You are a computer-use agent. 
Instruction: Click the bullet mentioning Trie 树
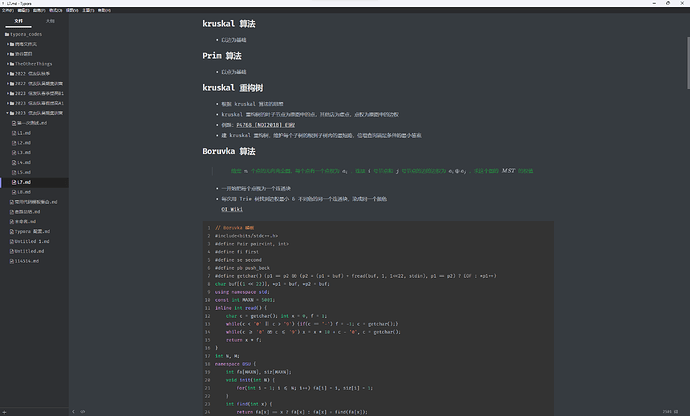(x=304, y=199)
